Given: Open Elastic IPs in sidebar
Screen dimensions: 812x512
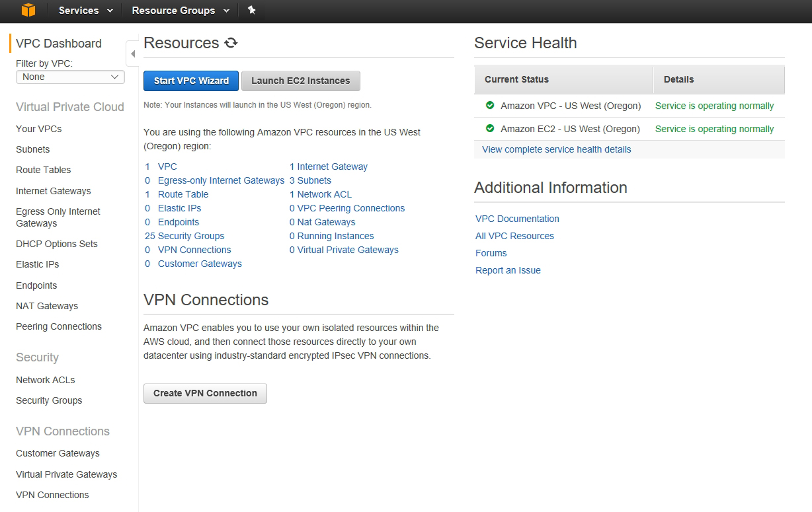Looking at the screenshot, I should coord(38,264).
